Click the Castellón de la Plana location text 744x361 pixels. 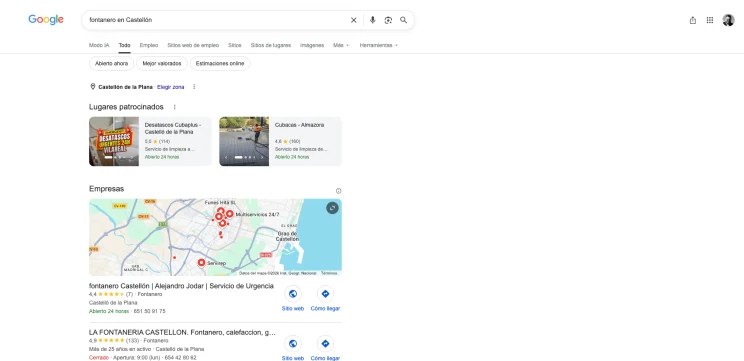click(x=125, y=87)
